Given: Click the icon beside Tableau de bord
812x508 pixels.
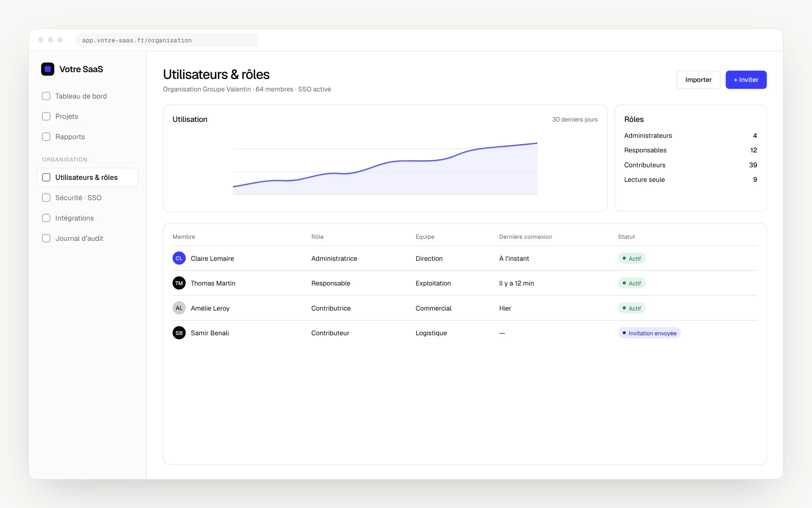Looking at the screenshot, I should (46, 96).
